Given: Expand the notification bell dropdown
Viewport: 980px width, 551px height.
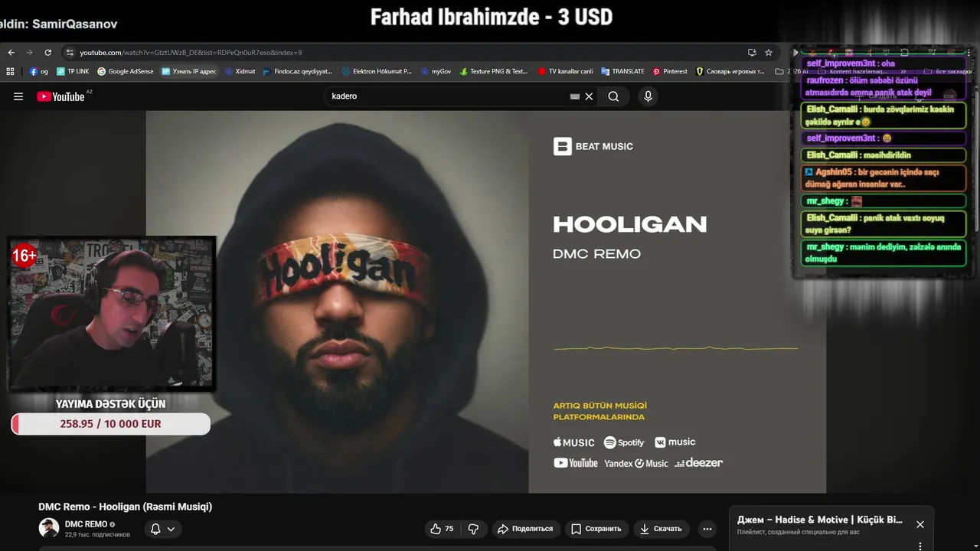Looking at the screenshot, I should click(x=163, y=529).
